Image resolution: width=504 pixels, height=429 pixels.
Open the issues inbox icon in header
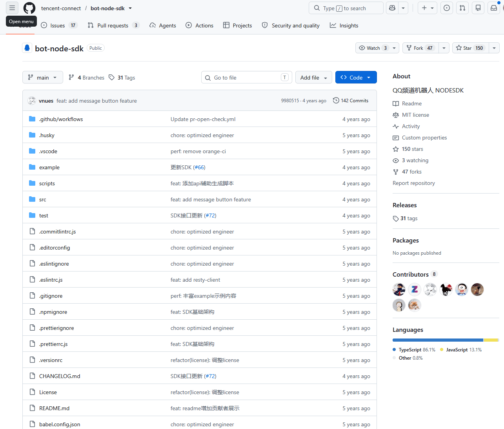447,8
